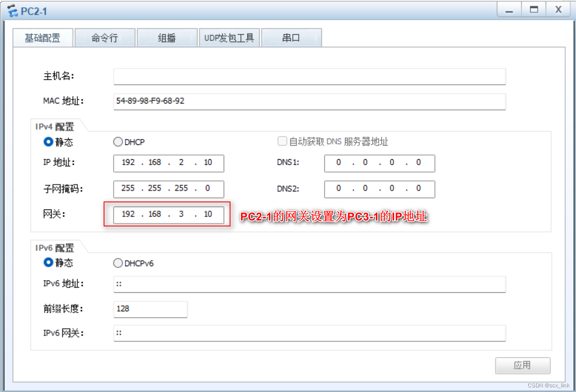The height and width of the screenshot is (392, 576).
Task: Click the DNS1 address field
Action: click(x=379, y=163)
